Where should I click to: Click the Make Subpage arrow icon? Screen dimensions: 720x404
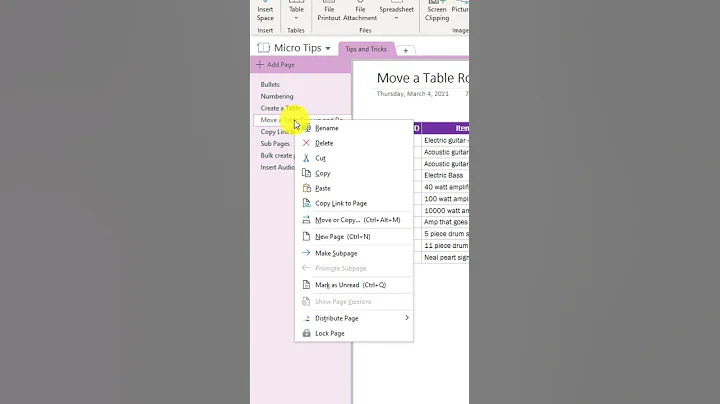[306, 253]
